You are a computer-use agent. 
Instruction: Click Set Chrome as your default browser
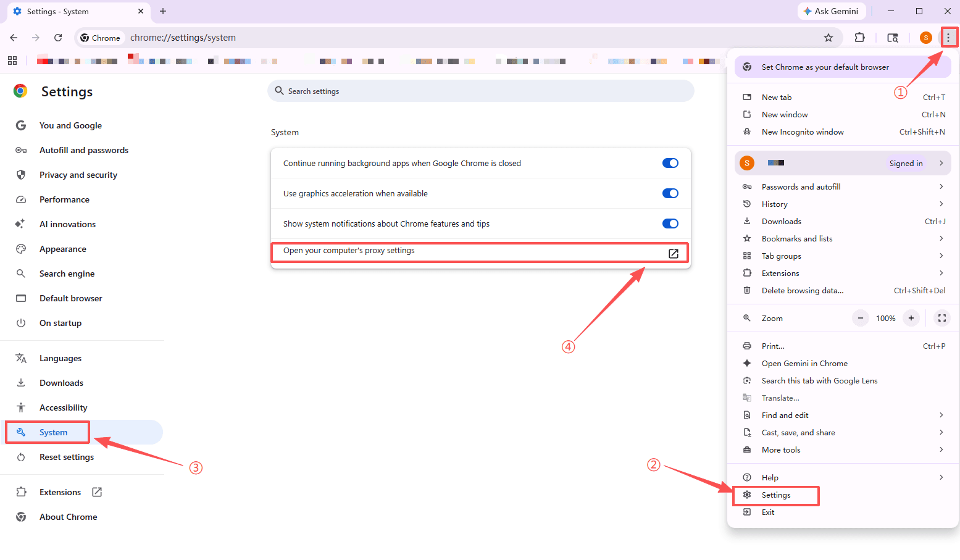click(843, 67)
